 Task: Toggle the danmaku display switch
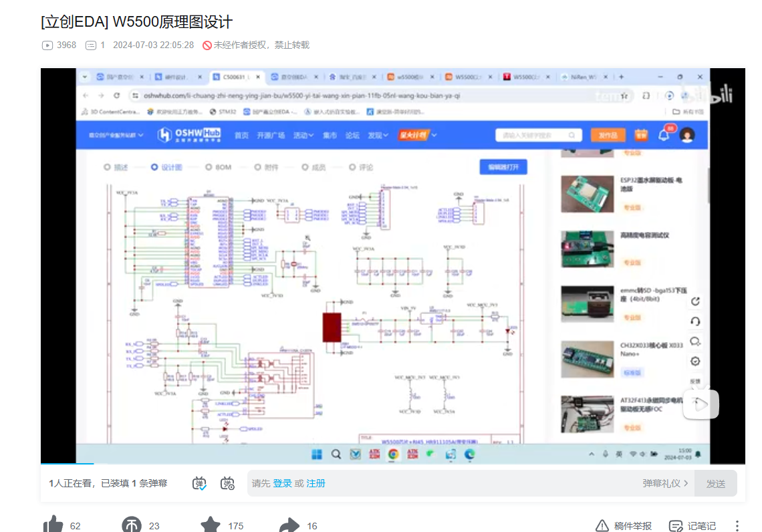199,483
